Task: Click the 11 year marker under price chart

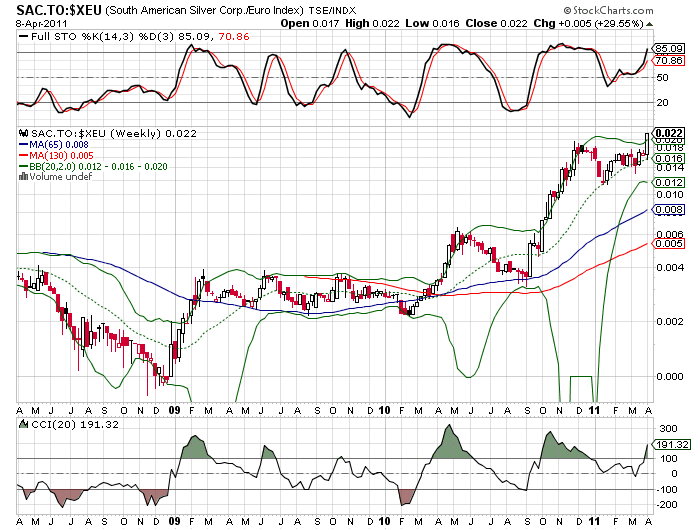Action: (595, 410)
